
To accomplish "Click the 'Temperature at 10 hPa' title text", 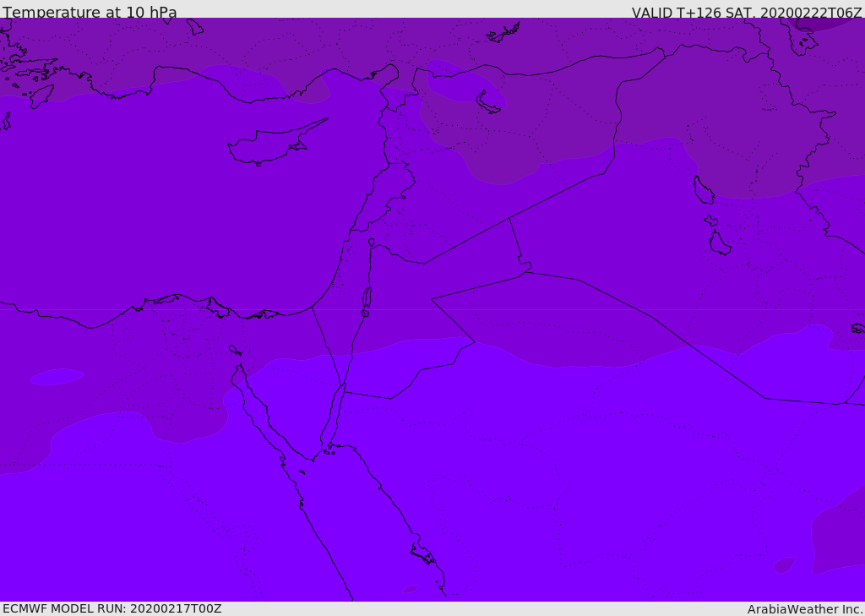I will pos(90,12).
